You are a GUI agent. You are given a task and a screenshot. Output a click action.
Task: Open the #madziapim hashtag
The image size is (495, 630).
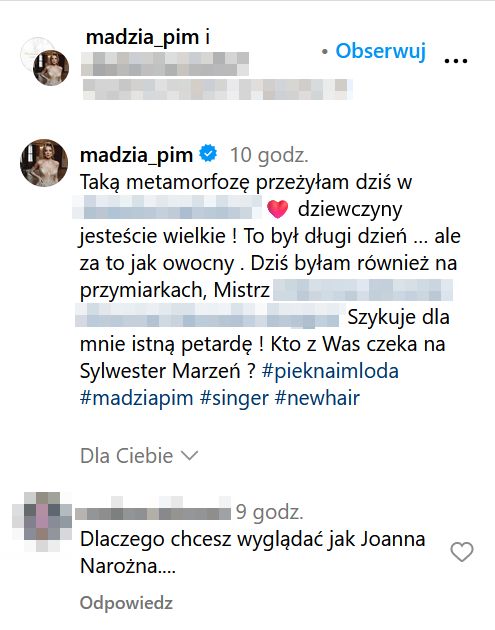pos(137,398)
